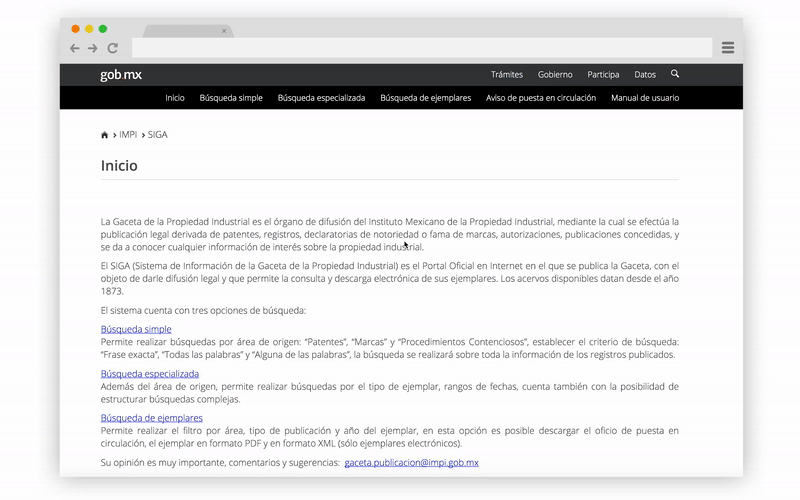Open Búsqueda especializada in navigation bar
The height and width of the screenshot is (500, 800).
point(321,98)
